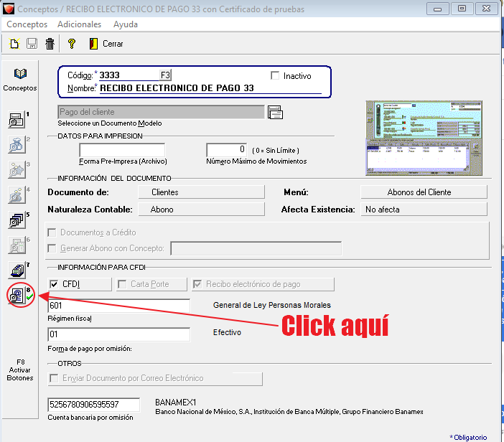Open the Menú Abonos del Cliente selector

423,192
